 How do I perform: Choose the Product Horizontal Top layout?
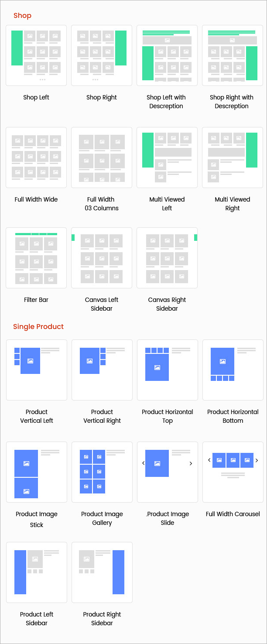pos(167,370)
